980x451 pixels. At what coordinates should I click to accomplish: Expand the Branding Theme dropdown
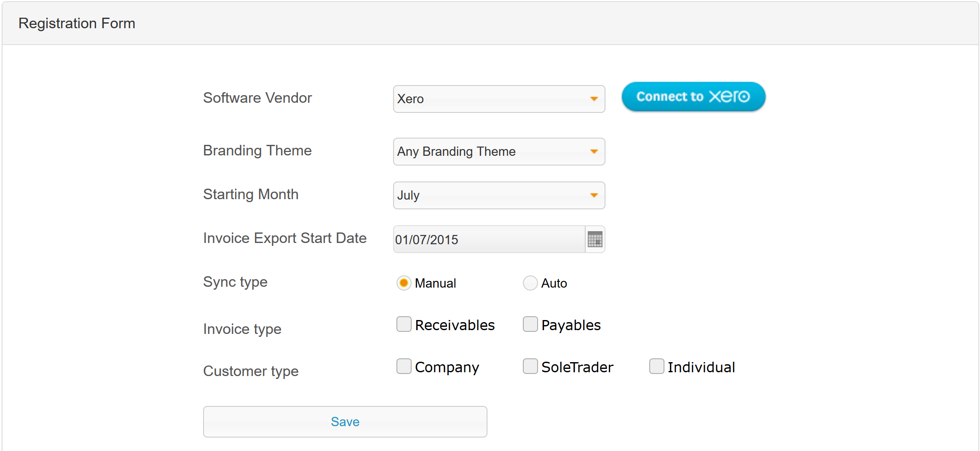(499, 152)
